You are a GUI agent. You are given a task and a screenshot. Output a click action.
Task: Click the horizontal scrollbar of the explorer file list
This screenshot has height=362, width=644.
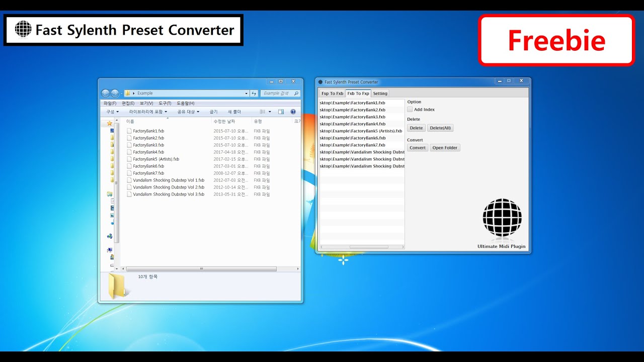click(x=201, y=269)
